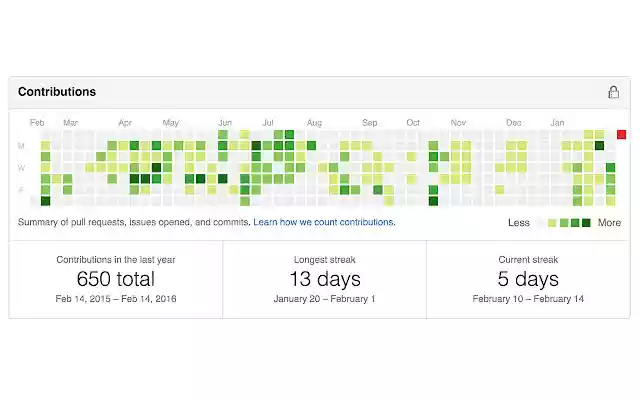The height and width of the screenshot is (400, 640).
Task: Click 'Feb 14, 2015 – Feb 14, 2016' date range
Action: (115, 299)
